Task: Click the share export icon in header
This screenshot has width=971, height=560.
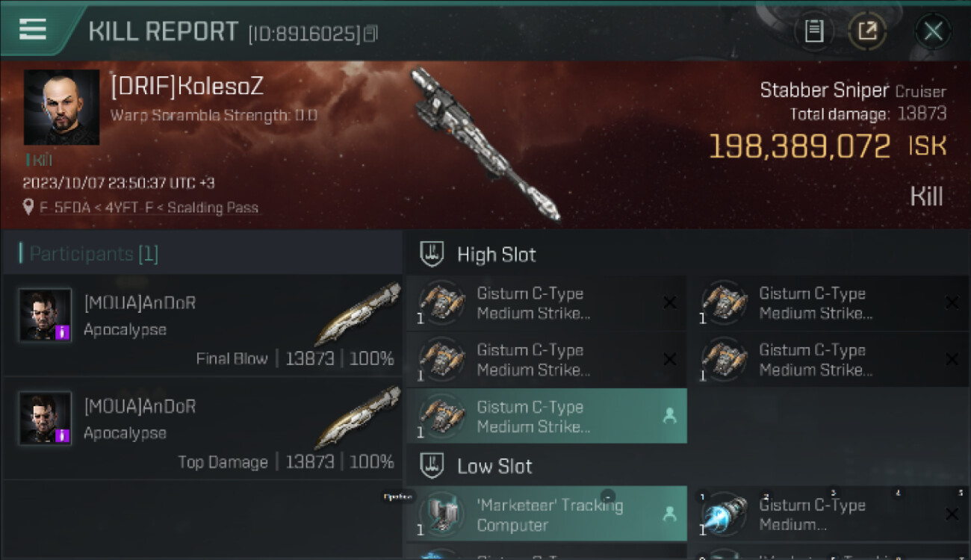Action: click(x=867, y=31)
